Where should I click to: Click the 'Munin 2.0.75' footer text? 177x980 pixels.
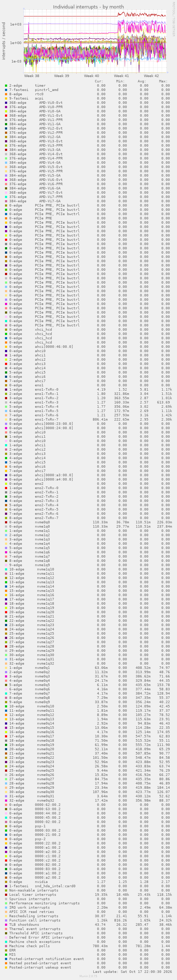coord(88,976)
